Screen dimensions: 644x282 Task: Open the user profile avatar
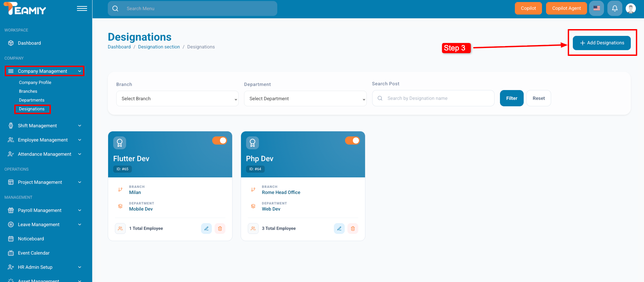[x=630, y=8]
